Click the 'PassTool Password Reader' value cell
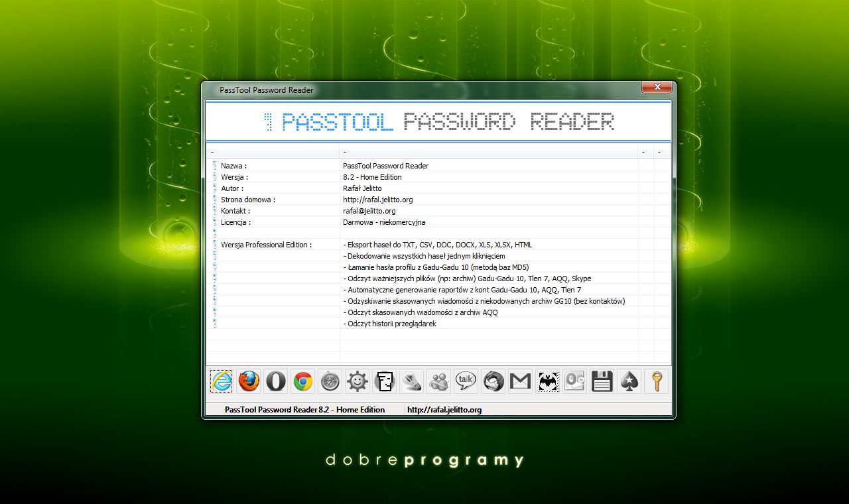This screenshot has width=849, height=504. [386, 166]
